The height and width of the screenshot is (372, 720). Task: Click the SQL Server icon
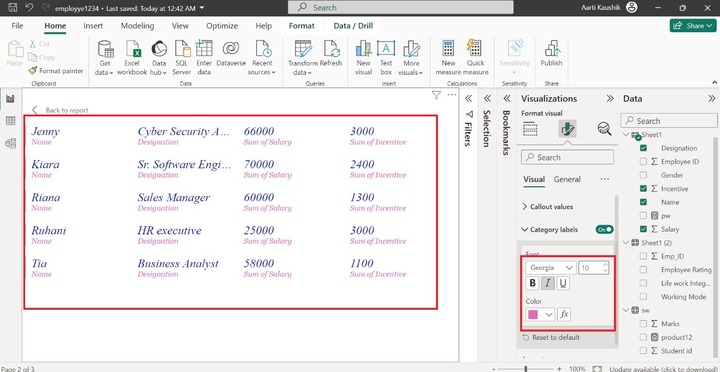tap(182, 57)
